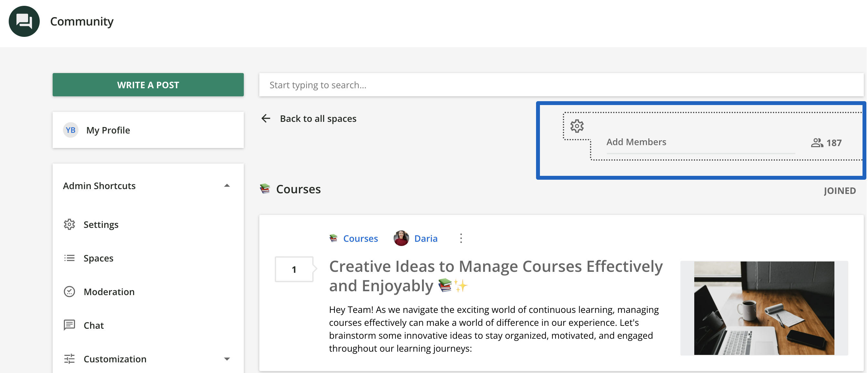Open author Daria's profile link
The width and height of the screenshot is (868, 373).
(x=426, y=239)
